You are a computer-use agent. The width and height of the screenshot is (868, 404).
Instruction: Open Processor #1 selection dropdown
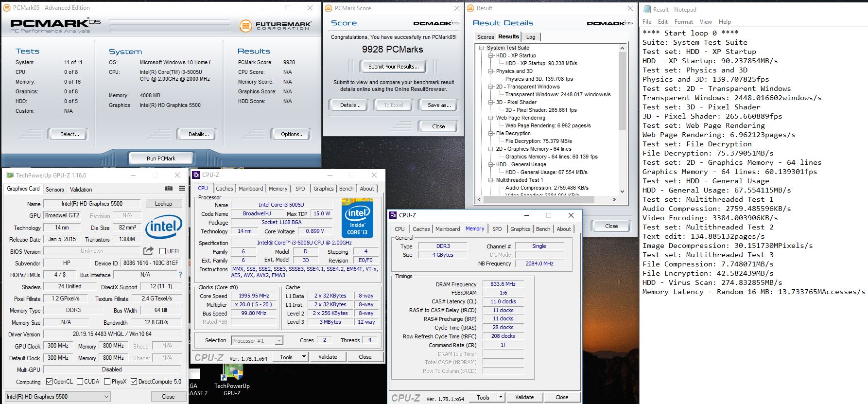[257, 341]
